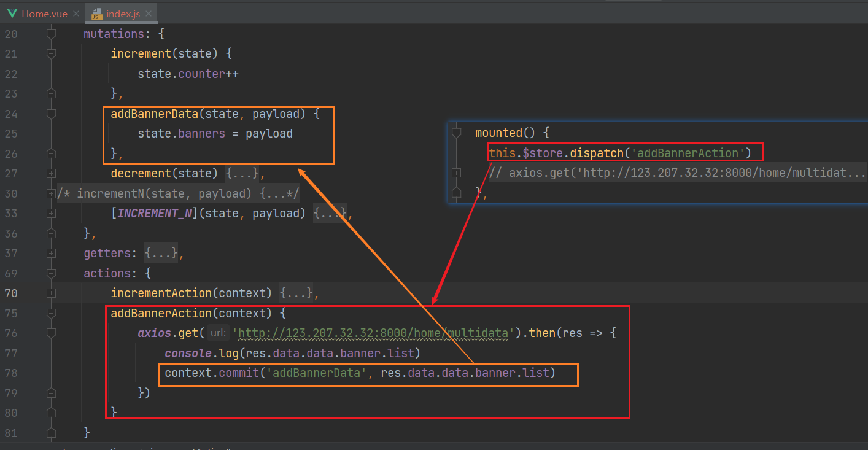The image size is (868, 450).
Task: Click the fold end marker on line 23
Action: click(51, 93)
